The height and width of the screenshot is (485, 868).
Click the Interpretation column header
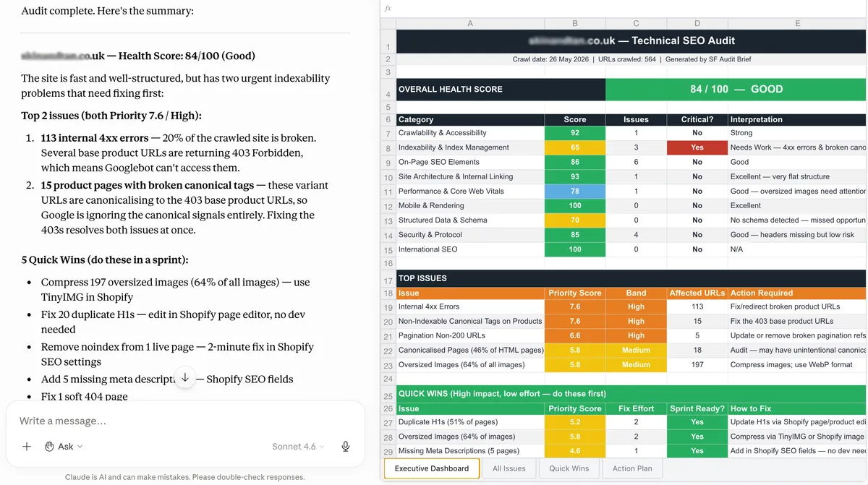[797, 119]
